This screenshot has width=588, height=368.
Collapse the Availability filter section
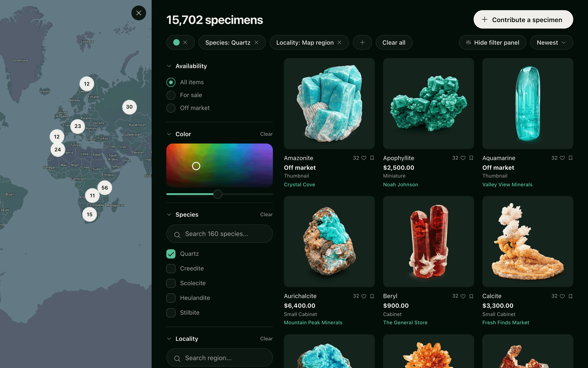[169, 66]
